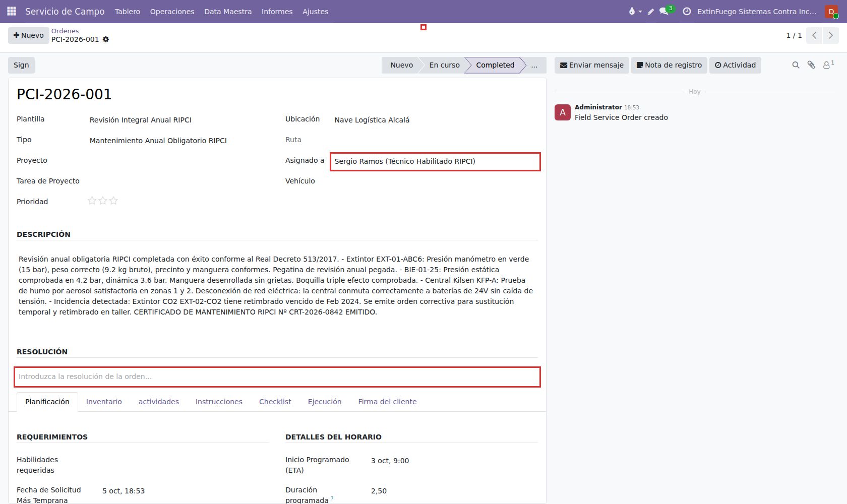Screen dimensions: 847x504
Task: Open the Ubicación field dropdown
Action: pyautogui.click(x=435, y=120)
